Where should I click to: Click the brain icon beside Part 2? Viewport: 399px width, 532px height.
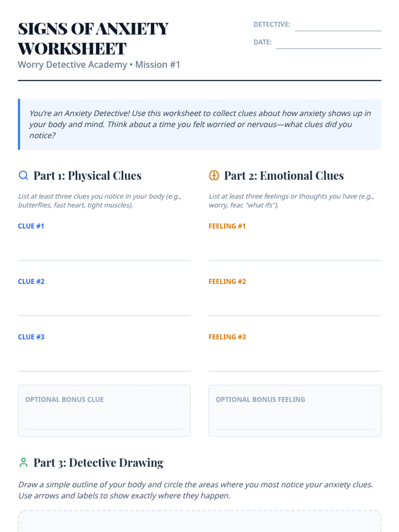[x=214, y=175]
